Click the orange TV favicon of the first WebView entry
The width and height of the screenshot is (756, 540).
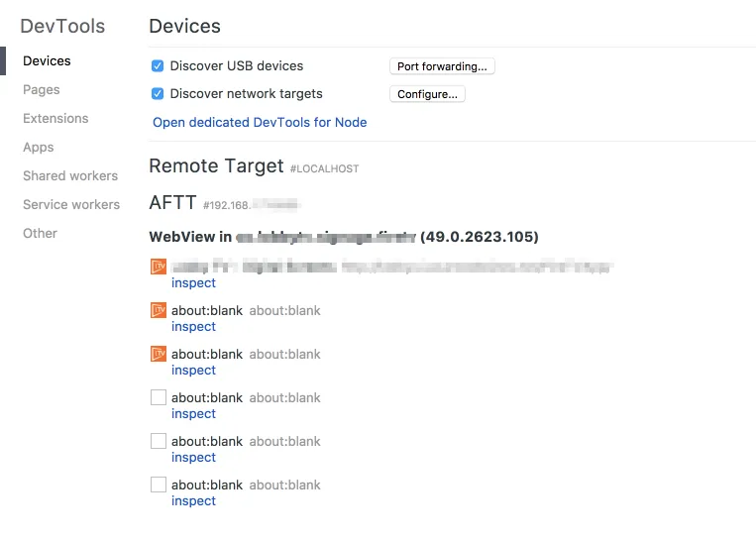[158, 267]
